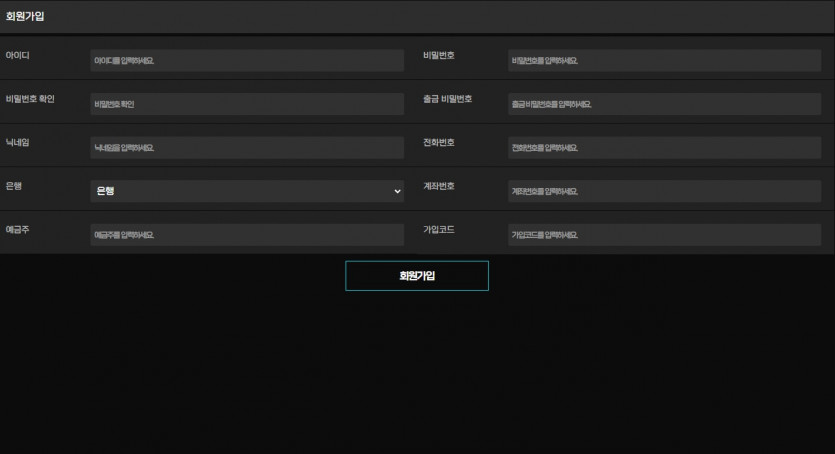Select the 비밀번호 확인 input field
Viewport: 835px width, 454px height.
(247, 104)
